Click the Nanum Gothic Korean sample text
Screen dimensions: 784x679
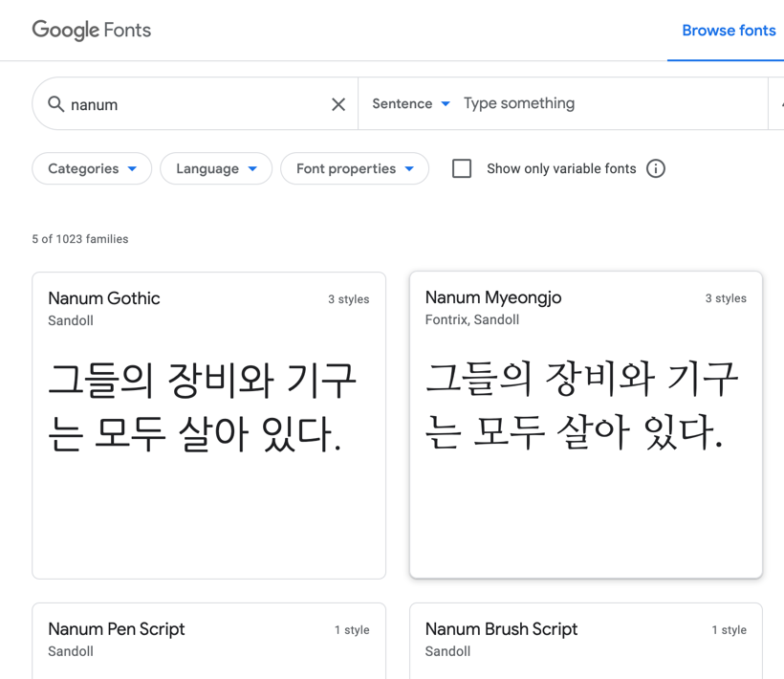click(x=203, y=407)
